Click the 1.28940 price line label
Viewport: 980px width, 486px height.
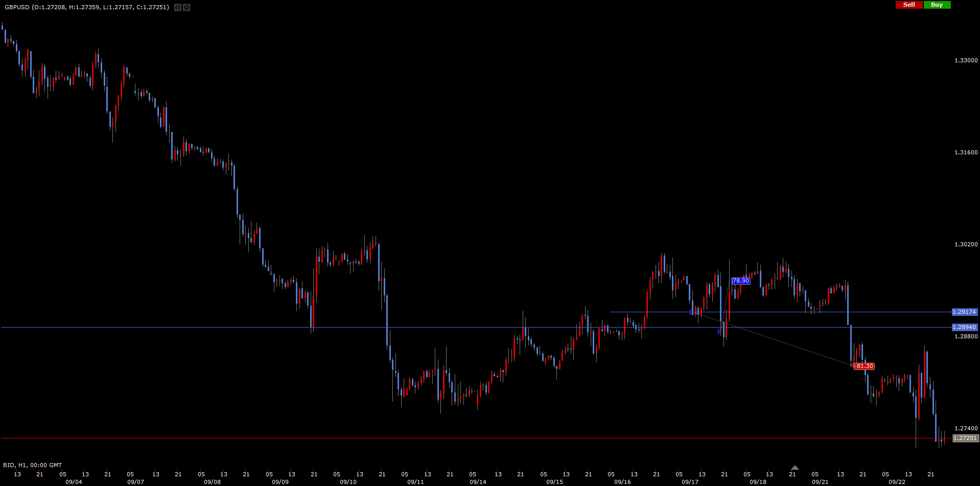tap(964, 327)
